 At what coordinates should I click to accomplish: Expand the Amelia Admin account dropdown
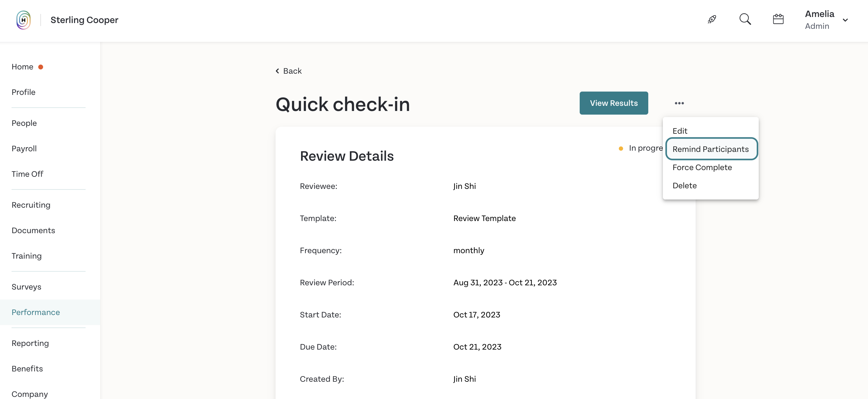tap(826, 20)
